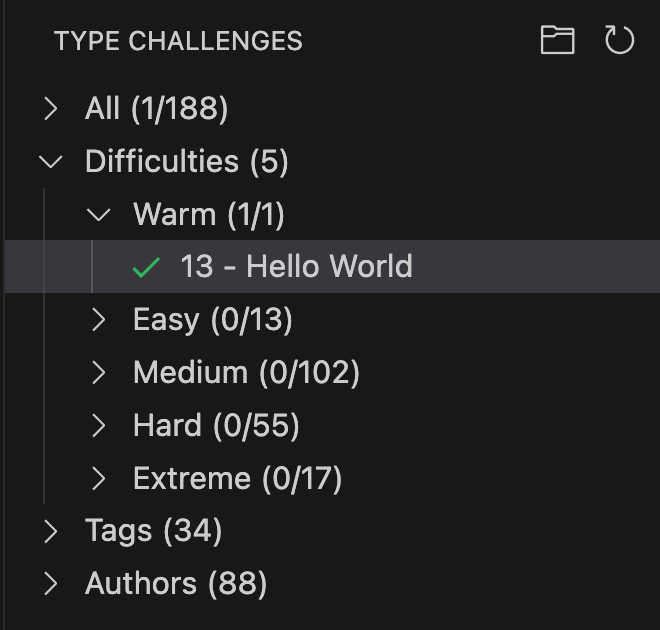Expand the Easy (0/13) chevron
660x630 pixels.
(99, 320)
